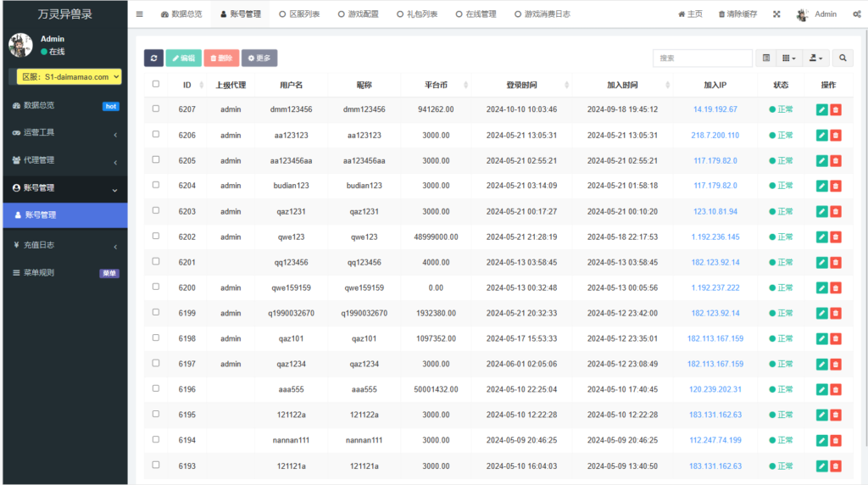
Task: Edit user budian123 with the pencil icon
Action: coord(822,186)
